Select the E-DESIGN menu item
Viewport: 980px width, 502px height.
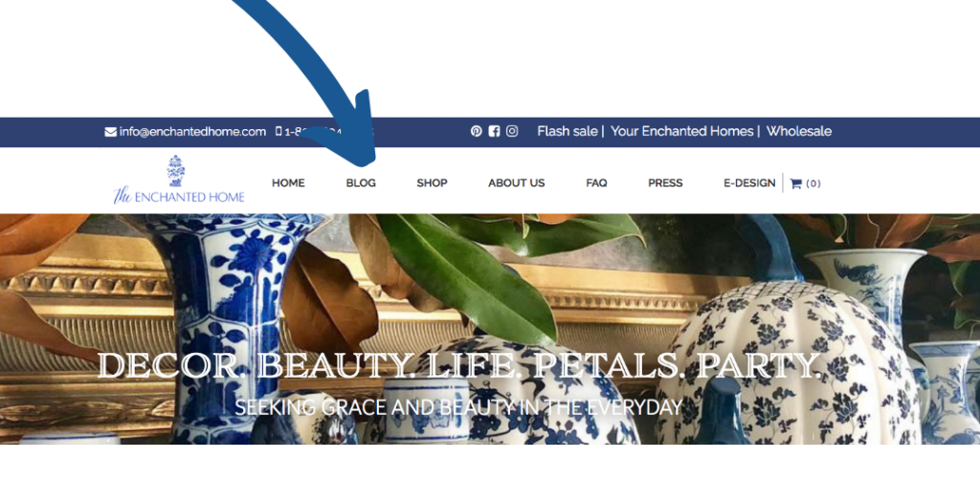(749, 183)
